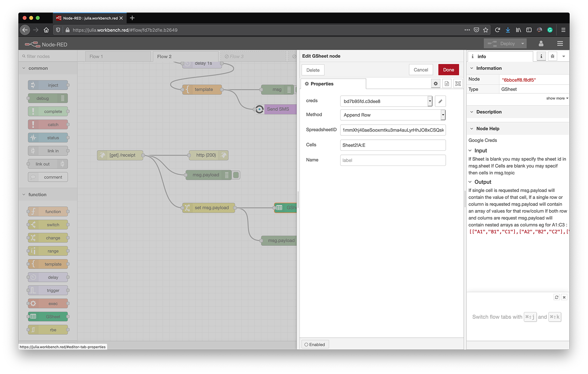Screen dimensions: 588x374
Task: Select the Properties tab
Action: pos(333,84)
